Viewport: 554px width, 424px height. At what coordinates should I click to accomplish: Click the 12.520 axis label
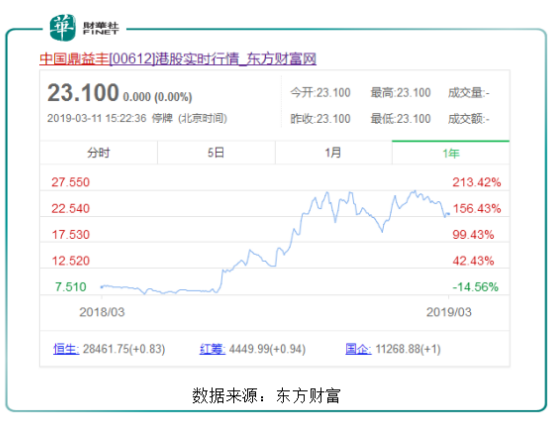(71, 261)
